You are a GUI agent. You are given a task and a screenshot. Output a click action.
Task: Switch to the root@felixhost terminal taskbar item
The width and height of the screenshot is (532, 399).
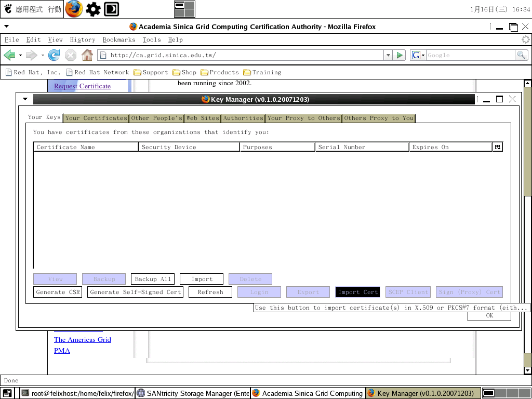pos(77,393)
